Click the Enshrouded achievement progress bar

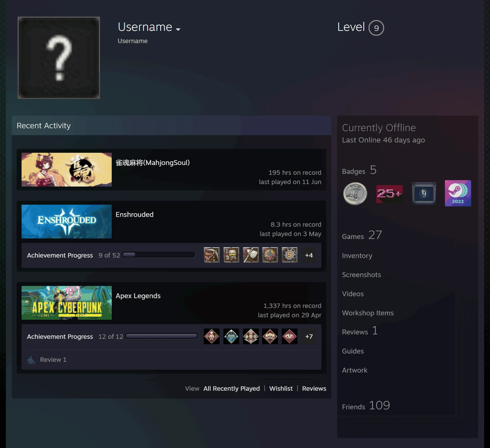click(158, 255)
